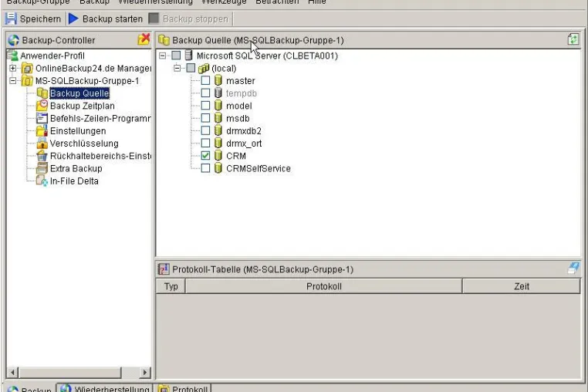Check the drmxdb2 database checkbox
The height and width of the screenshot is (392, 588).
(x=205, y=130)
